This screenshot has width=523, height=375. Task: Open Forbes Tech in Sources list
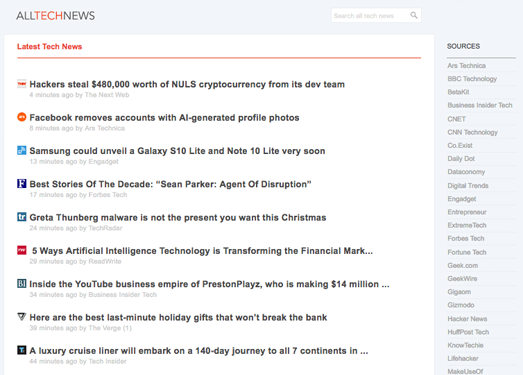[x=466, y=239]
